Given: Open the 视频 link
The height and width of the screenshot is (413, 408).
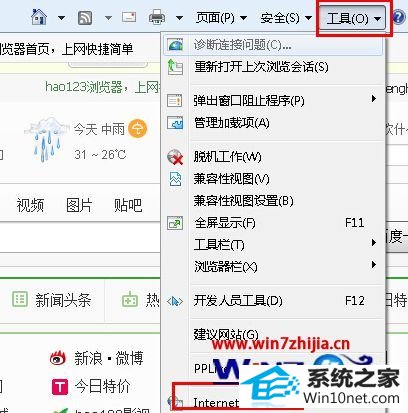Looking at the screenshot, I should pyautogui.click(x=30, y=205).
